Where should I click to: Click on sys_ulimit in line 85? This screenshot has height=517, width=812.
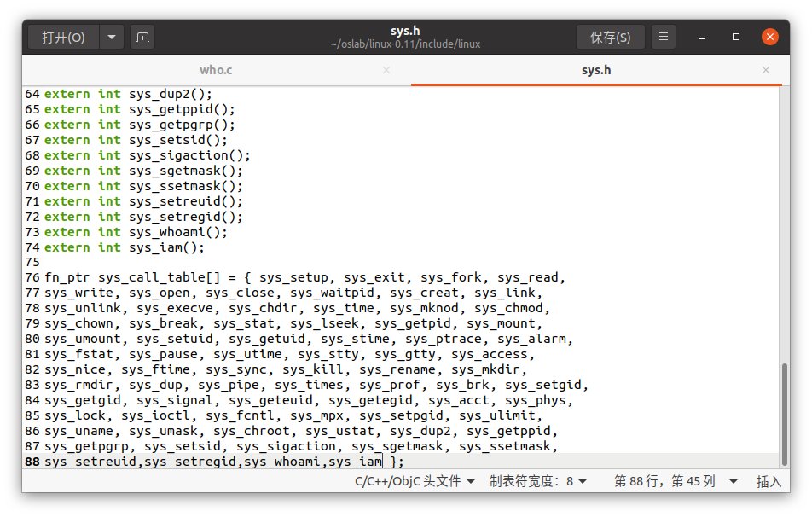(497, 416)
